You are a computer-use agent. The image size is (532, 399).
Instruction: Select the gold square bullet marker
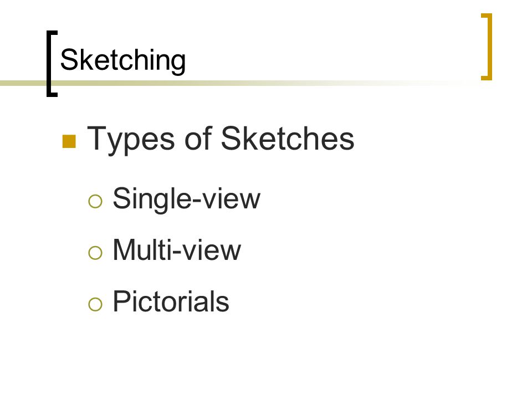[x=69, y=142]
